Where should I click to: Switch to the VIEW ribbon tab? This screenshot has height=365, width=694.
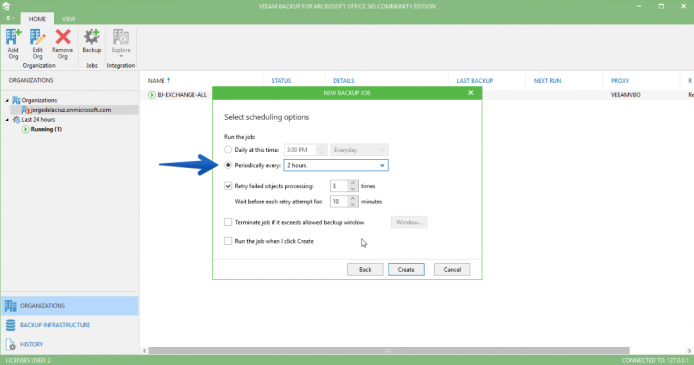coord(68,19)
